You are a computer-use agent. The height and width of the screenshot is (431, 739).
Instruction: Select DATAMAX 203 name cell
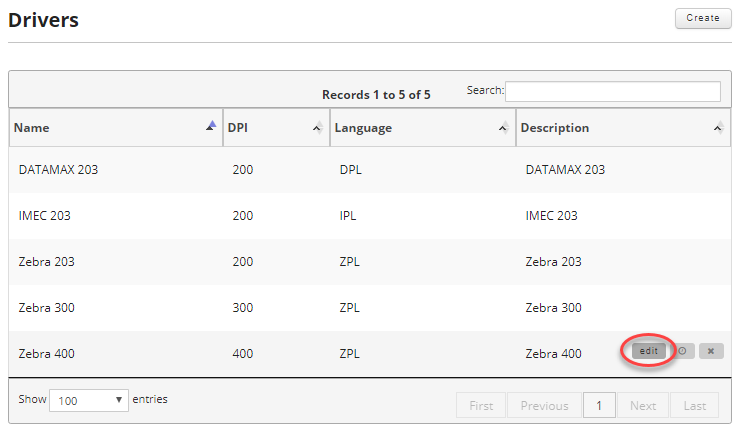(58, 170)
